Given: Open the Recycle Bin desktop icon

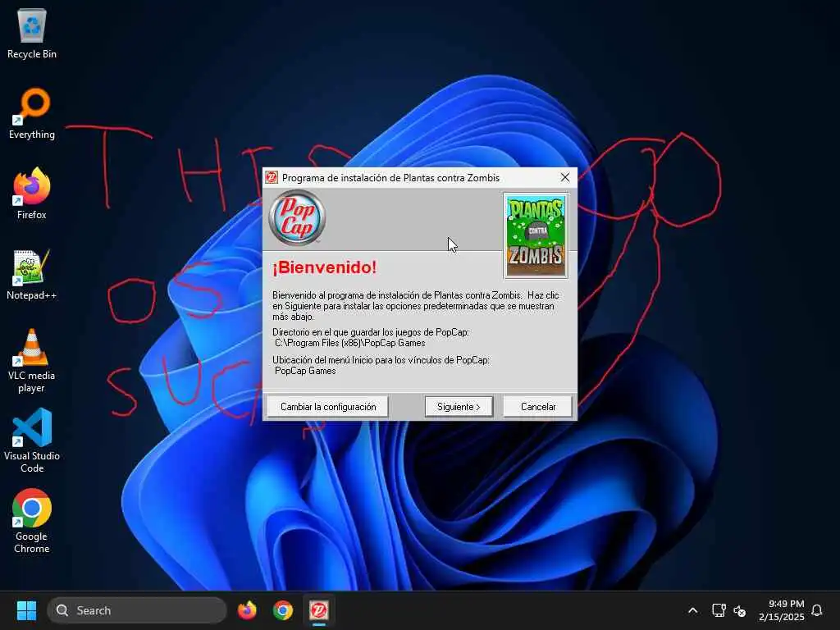Looking at the screenshot, I should coord(32,33).
